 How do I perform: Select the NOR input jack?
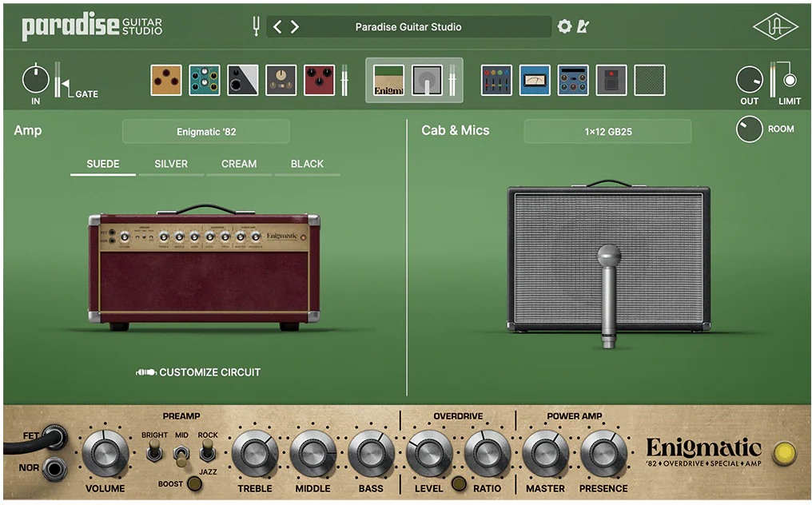pos(54,469)
